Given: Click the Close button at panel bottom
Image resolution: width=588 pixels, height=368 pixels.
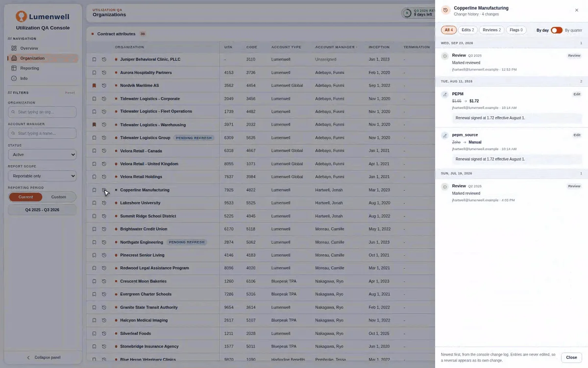Looking at the screenshot, I should point(571,357).
